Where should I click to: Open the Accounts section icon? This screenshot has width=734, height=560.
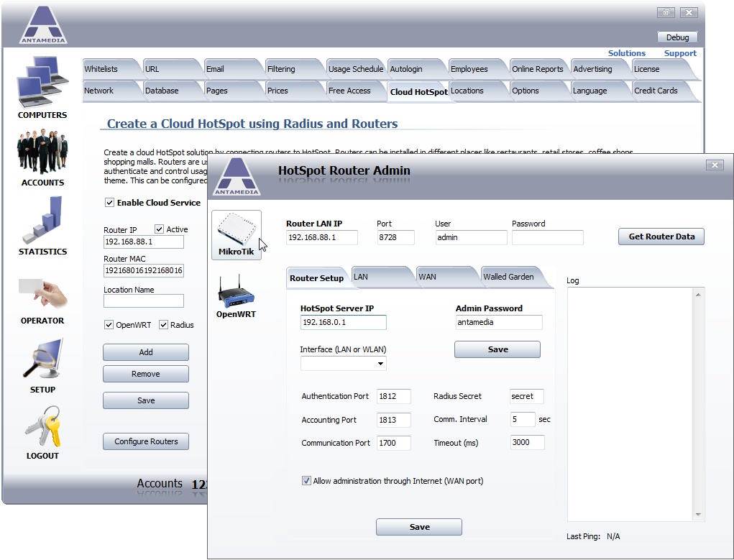click(x=42, y=151)
